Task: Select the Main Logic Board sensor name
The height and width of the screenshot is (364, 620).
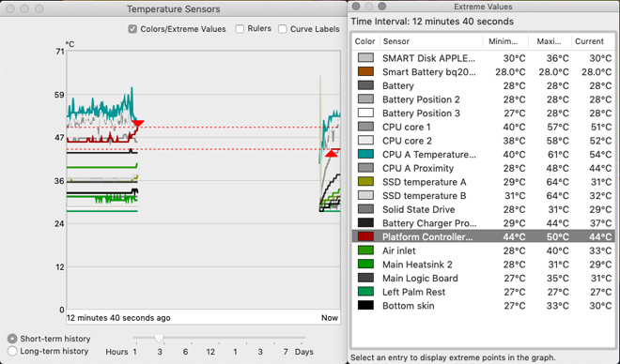Action: pyautogui.click(x=420, y=279)
